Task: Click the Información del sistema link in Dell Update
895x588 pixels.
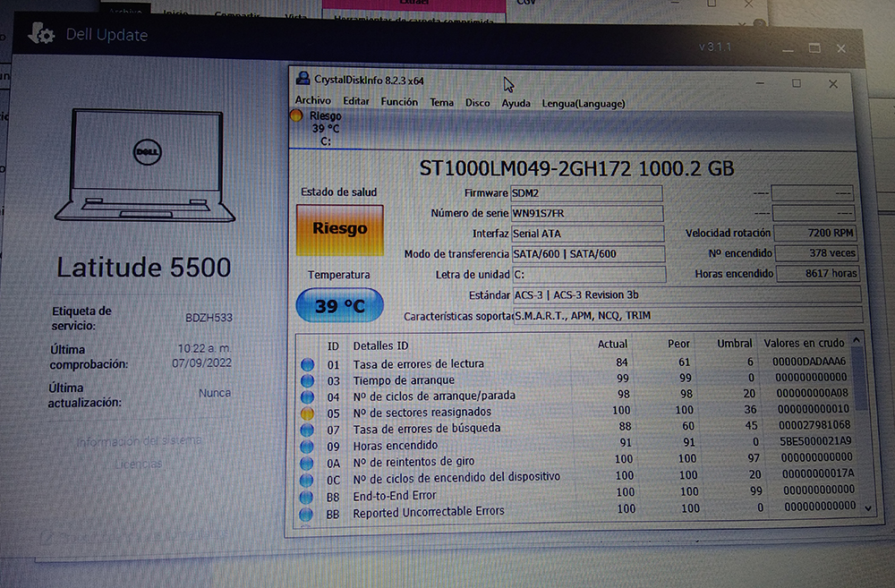Action: coord(139,440)
